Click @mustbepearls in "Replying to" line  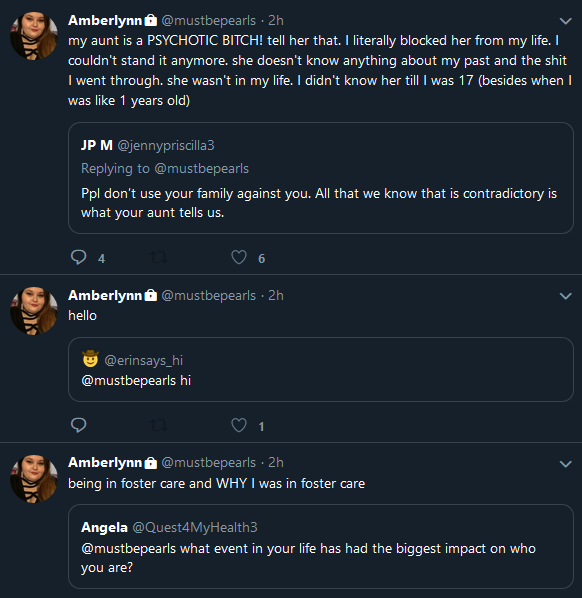tap(201, 168)
